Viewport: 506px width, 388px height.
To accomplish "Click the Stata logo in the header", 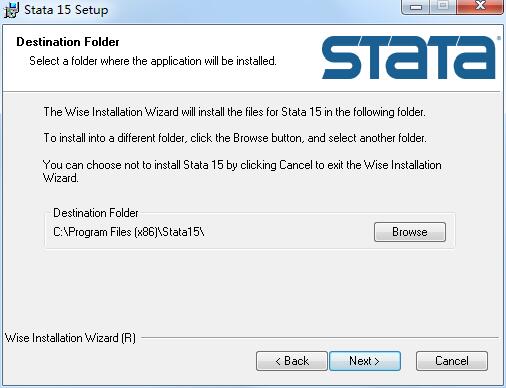I will point(409,57).
